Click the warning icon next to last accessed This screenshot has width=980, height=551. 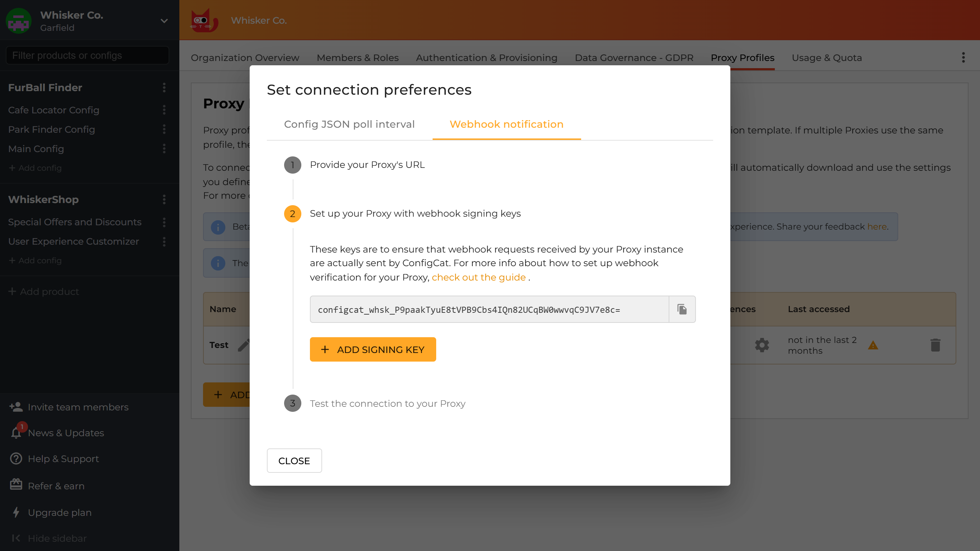[x=873, y=345]
